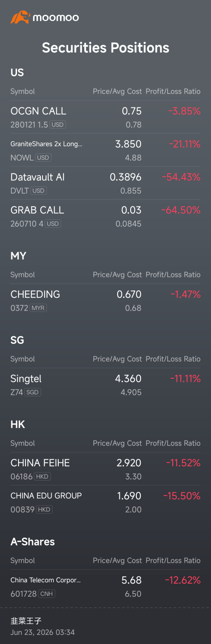Click the moomoo bull logo icon

pyautogui.click(x=20, y=17)
